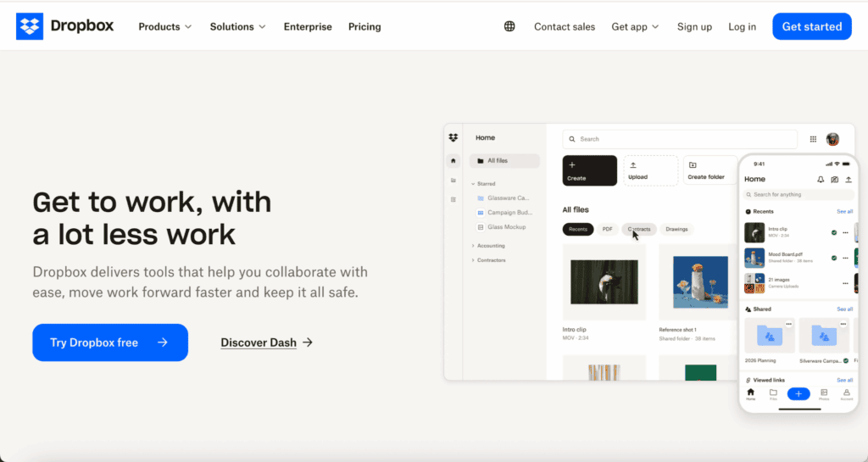Tap the upload arrow icon in phone header

(x=848, y=179)
